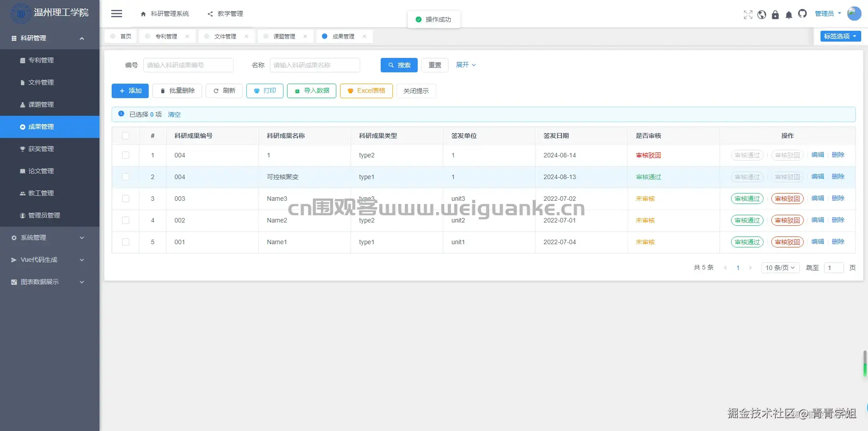Approve Name3 with 审核通过
868x431 pixels.
747,199
